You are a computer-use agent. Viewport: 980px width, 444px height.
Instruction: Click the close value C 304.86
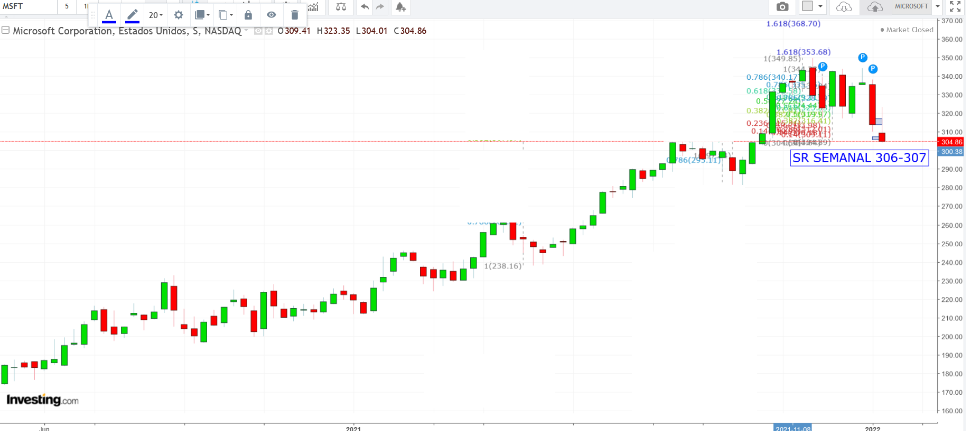coord(410,31)
